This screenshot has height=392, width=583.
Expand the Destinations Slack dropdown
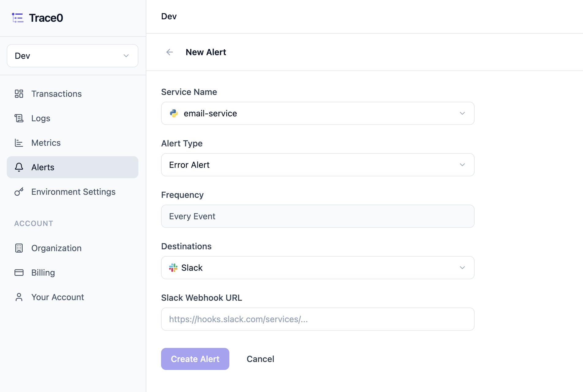[318, 268]
